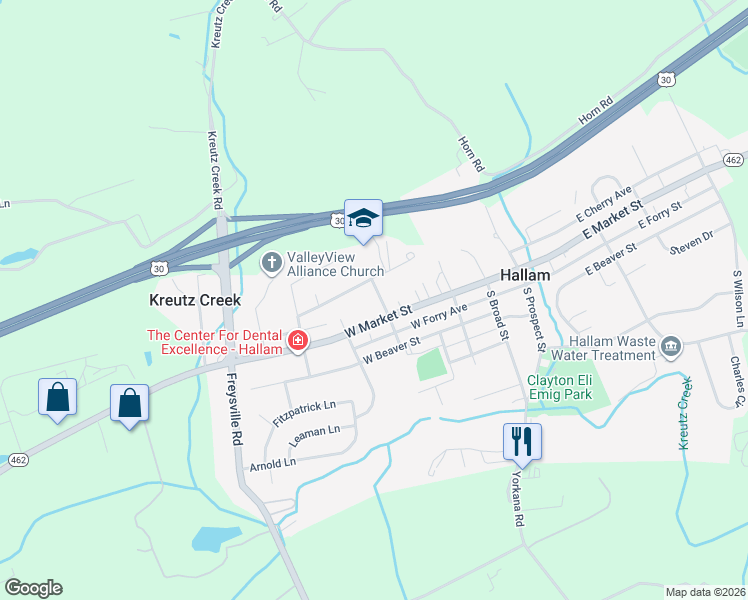The width and height of the screenshot is (748, 600).
Task: Open the Google logo link
Action: click(33, 588)
